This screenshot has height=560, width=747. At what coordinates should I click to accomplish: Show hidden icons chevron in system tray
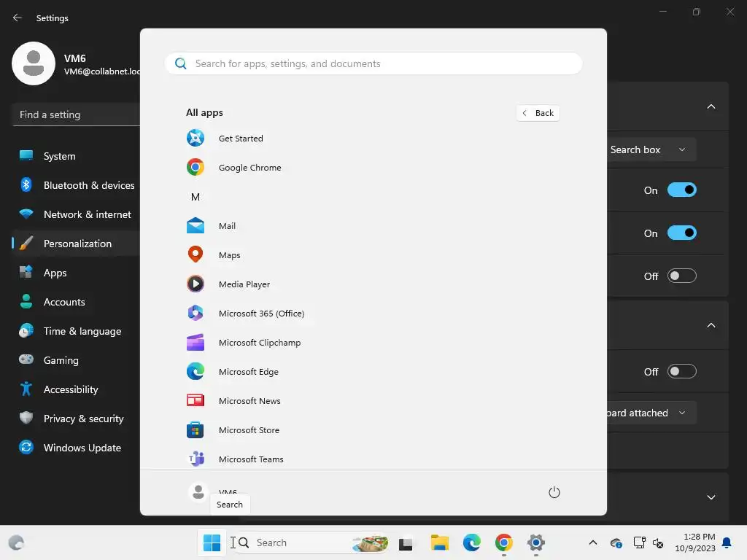click(592, 542)
